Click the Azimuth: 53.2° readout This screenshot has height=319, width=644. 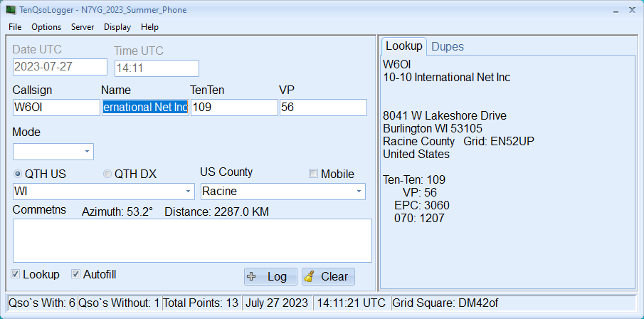(117, 212)
